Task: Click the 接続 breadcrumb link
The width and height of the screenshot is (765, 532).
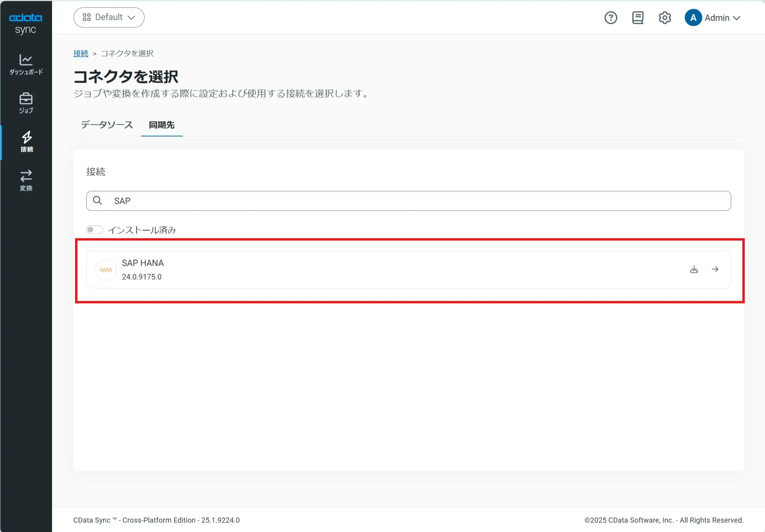Action: (x=81, y=53)
